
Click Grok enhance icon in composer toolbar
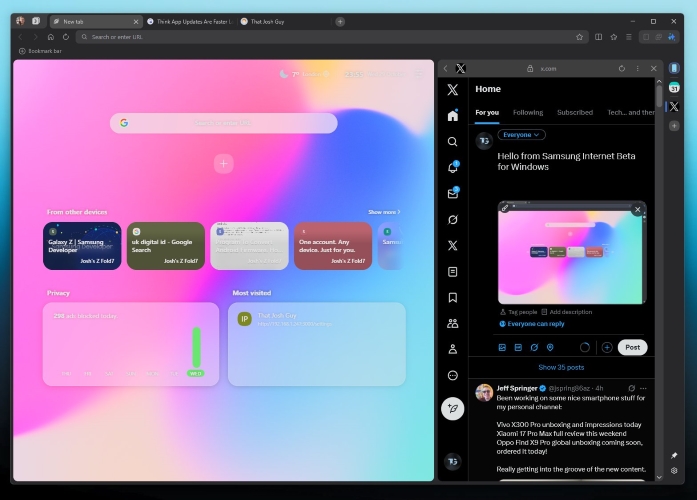click(x=534, y=348)
